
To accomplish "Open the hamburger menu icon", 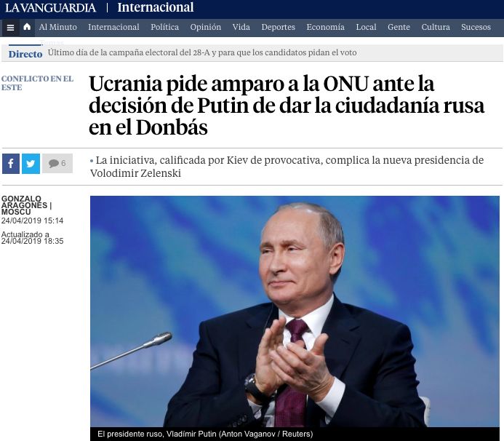I will click(x=10, y=28).
